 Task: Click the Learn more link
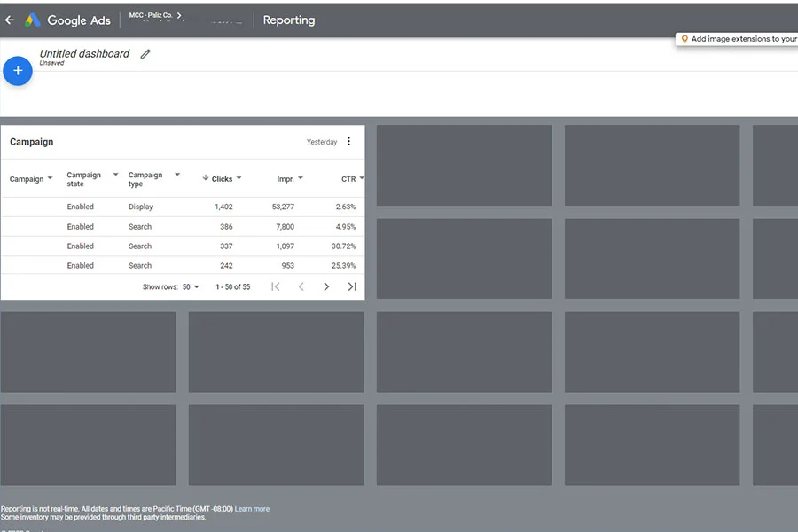coord(252,509)
